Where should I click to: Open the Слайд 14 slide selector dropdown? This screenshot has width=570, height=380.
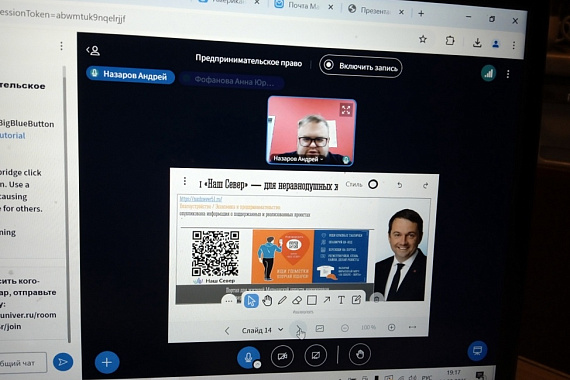pos(262,330)
